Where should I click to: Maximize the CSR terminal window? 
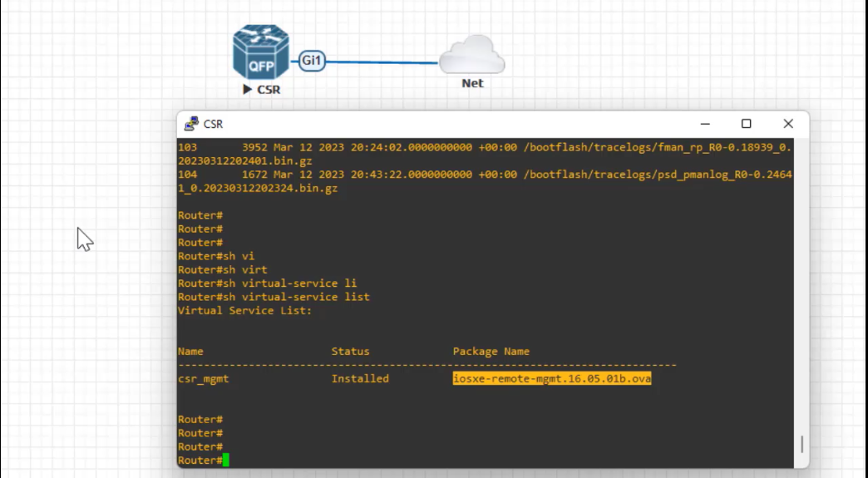point(747,124)
